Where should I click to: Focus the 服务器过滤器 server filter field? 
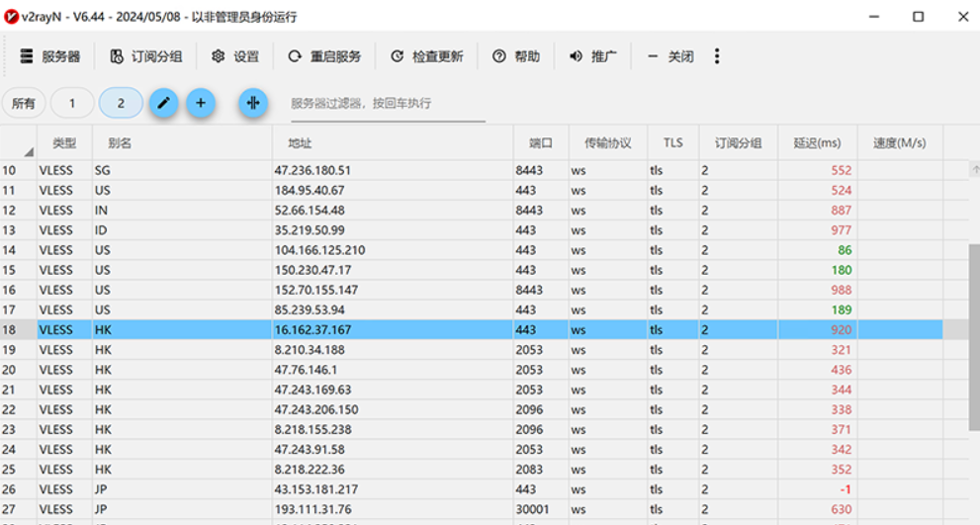387,104
